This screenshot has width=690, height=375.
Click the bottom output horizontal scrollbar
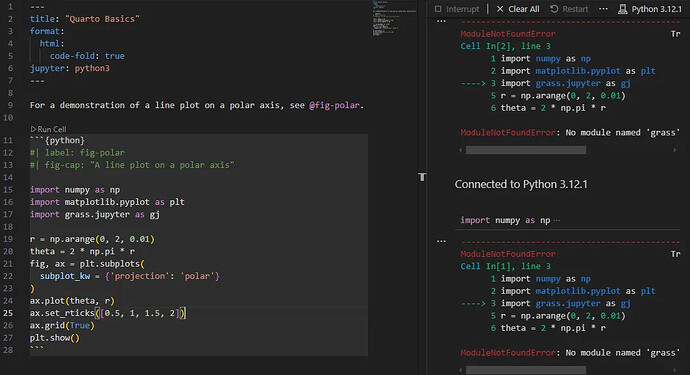pyautogui.click(x=526, y=370)
